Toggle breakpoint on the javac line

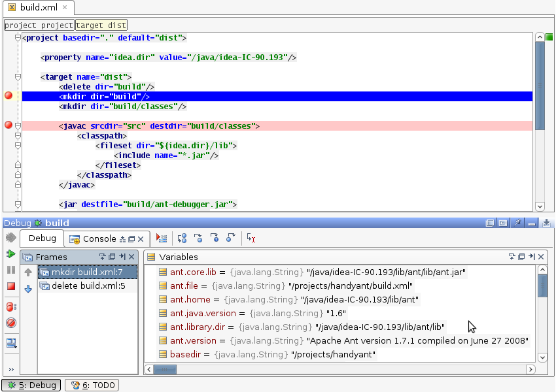[9, 125]
